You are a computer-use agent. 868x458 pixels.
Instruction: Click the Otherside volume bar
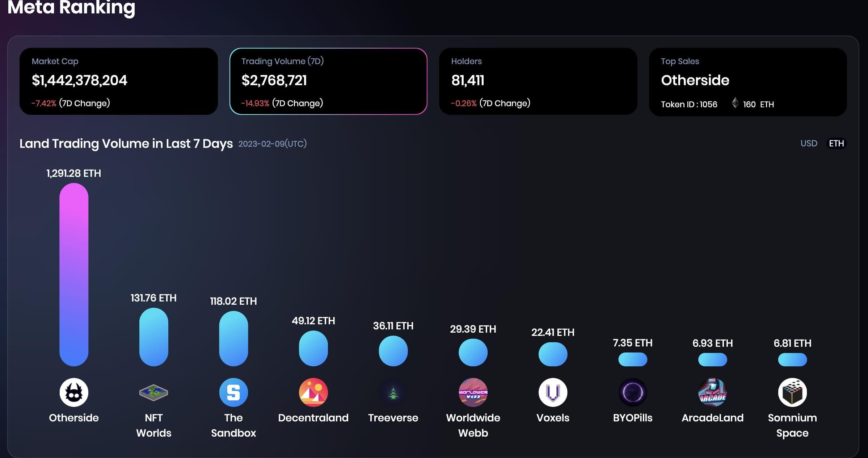74,275
